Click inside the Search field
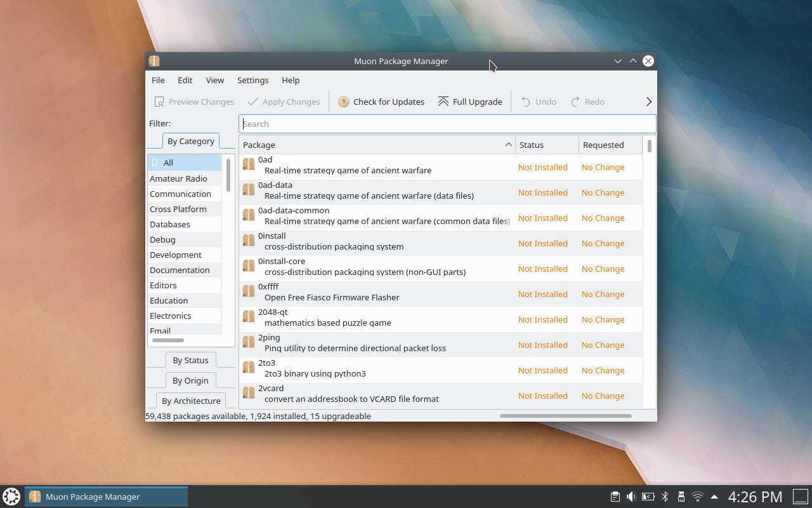This screenshot has height=508, width=812. 444,123
